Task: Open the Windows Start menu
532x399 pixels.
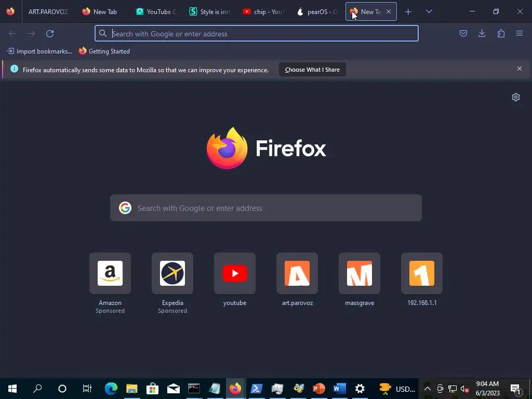Action: [x=12, y=389]
